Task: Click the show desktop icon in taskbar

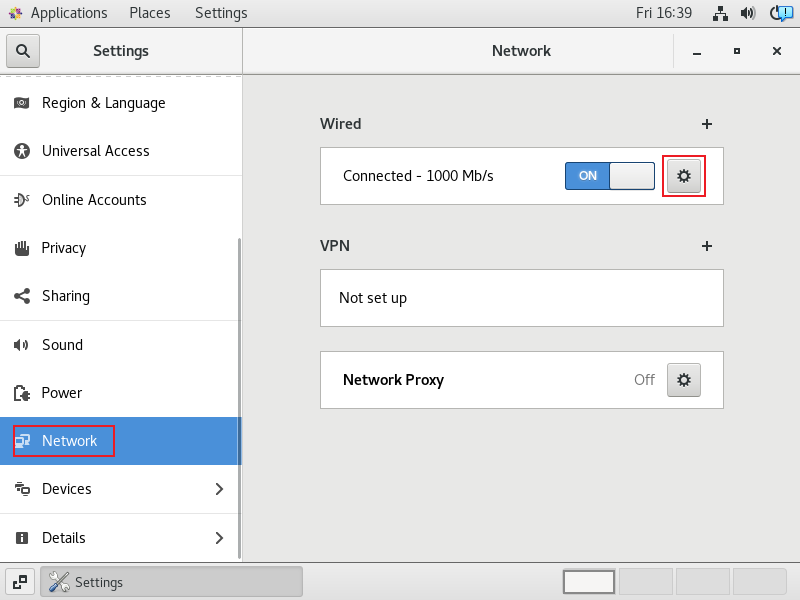Action: (x=20, y=582)
